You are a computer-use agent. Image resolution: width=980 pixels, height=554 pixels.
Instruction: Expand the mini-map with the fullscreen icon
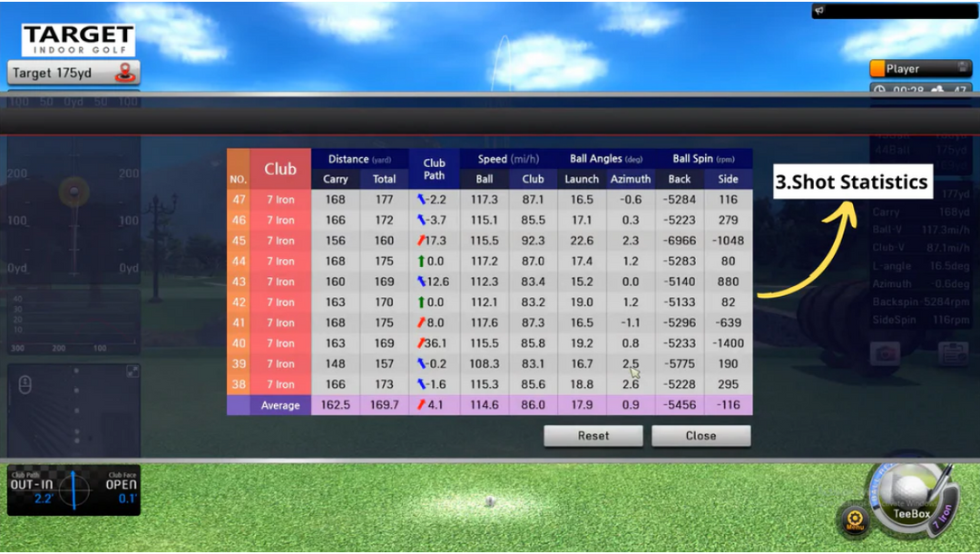point(132,371)
